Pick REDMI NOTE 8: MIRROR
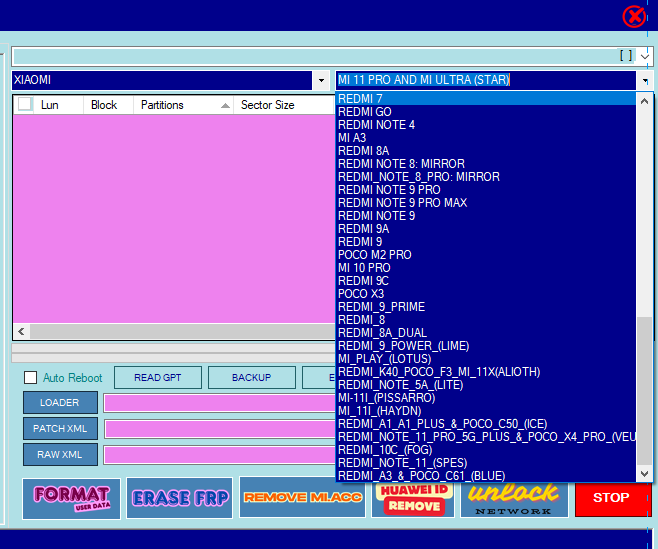The image size is (658, 549). [x=486, y=164]
